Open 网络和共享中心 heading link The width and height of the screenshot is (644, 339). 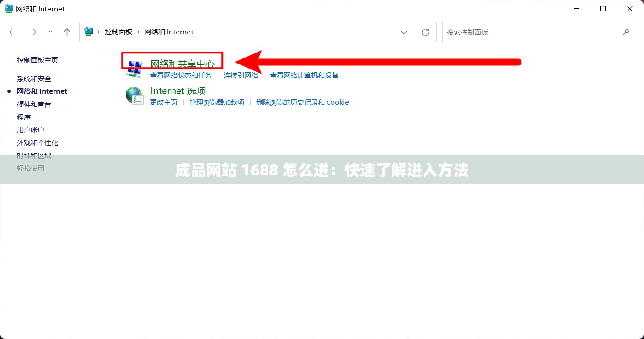(x=182, y=64)
